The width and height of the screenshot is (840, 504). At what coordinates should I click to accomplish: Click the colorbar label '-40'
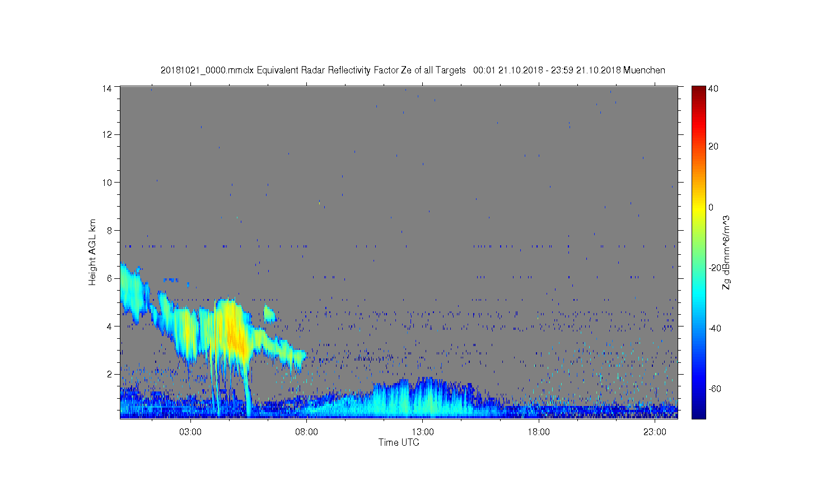pos(715,328)
